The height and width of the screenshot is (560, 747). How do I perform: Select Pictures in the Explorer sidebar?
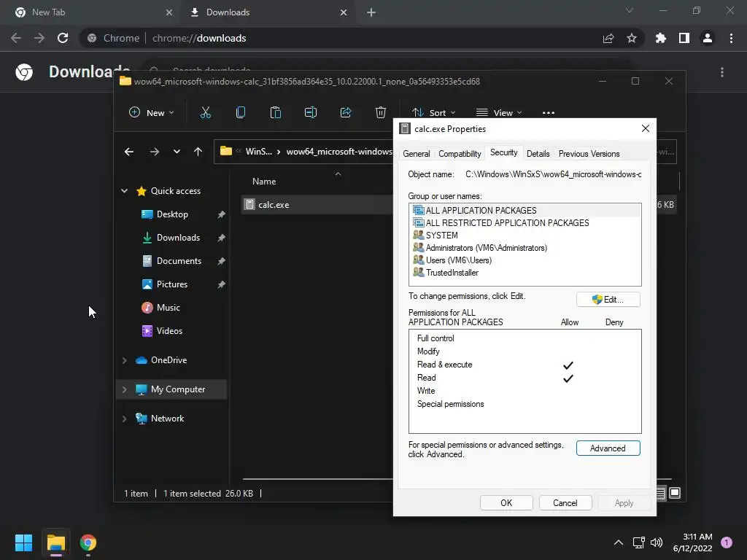(x=172, y=284)
